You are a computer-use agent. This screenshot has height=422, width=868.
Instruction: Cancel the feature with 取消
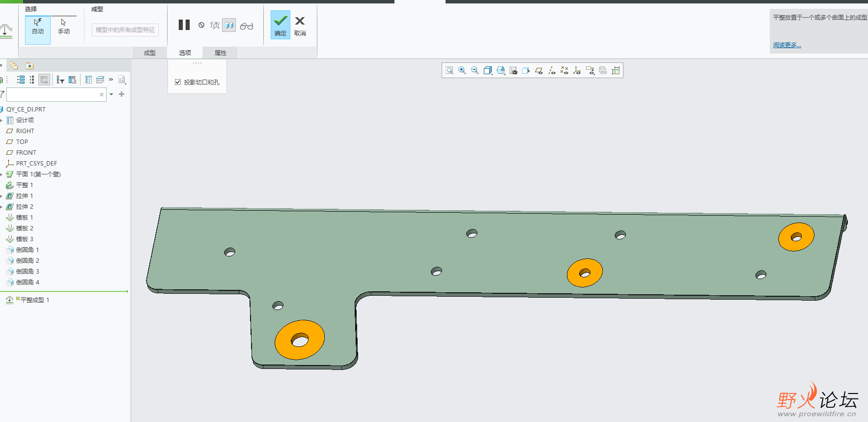(x=300, y=26)
